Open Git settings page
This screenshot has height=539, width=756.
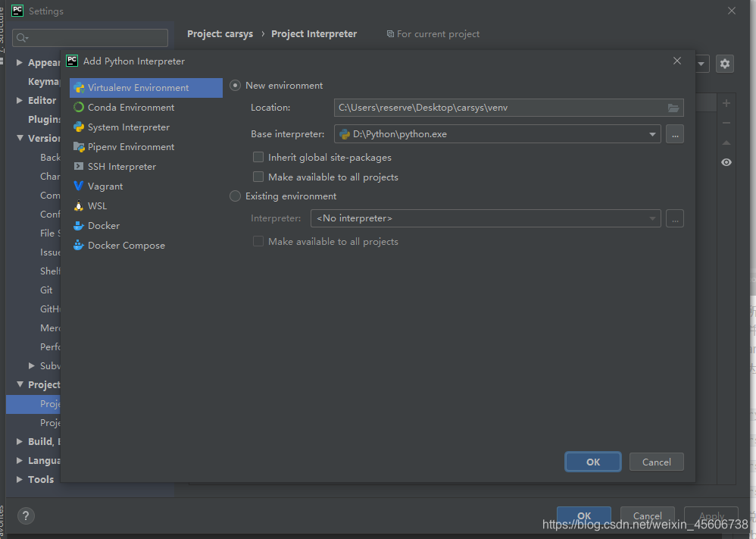[x=46, y=290]
